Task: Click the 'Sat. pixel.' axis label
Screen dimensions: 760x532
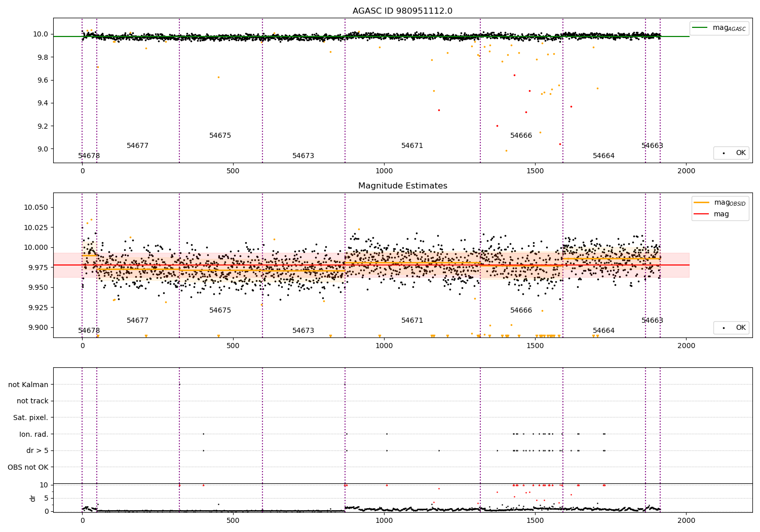Action: pos(31,417)
